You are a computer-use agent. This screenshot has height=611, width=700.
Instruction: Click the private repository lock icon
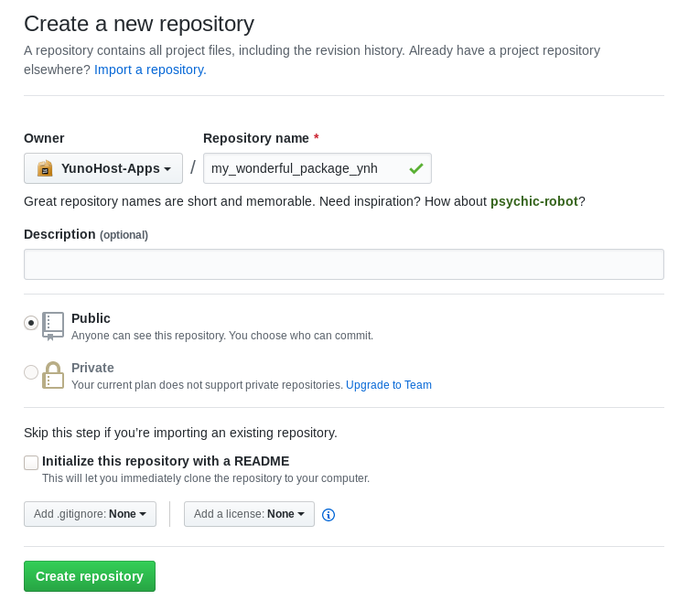pos(53,375)
